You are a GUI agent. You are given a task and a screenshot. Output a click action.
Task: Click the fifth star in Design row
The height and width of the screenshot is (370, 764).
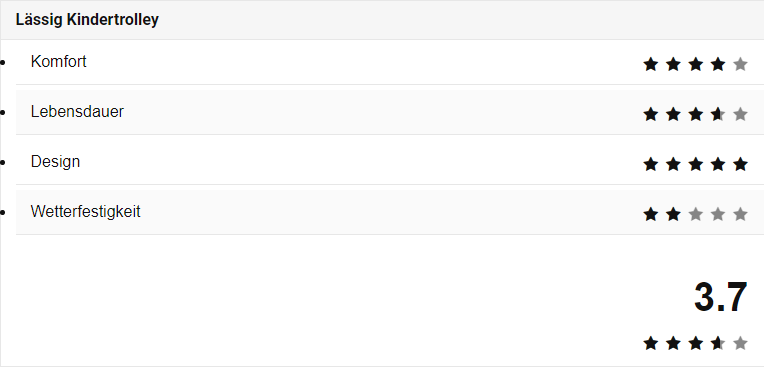pos(740,164)
